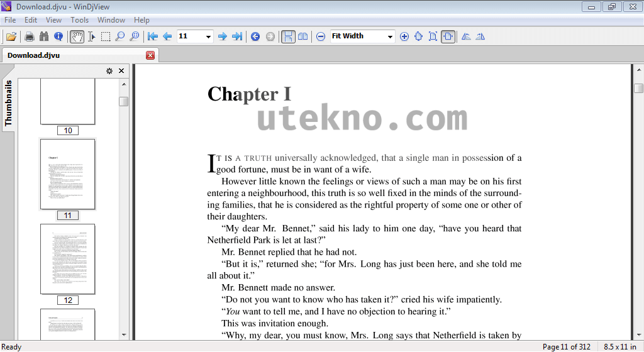Expand the Fit Width zoom dropdown

390,36
